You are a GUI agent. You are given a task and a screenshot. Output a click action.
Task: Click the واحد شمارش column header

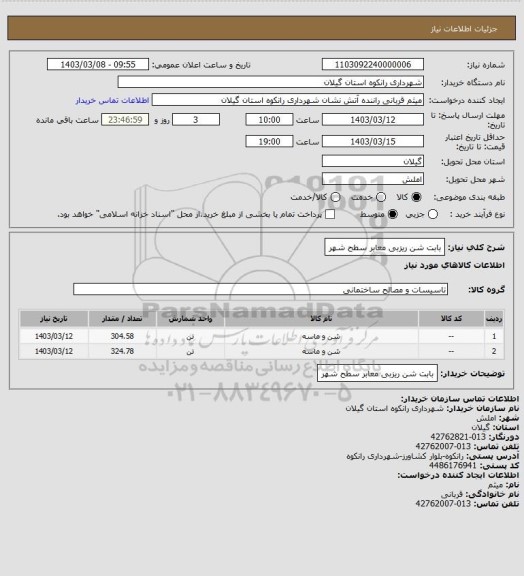pos(190,318)
